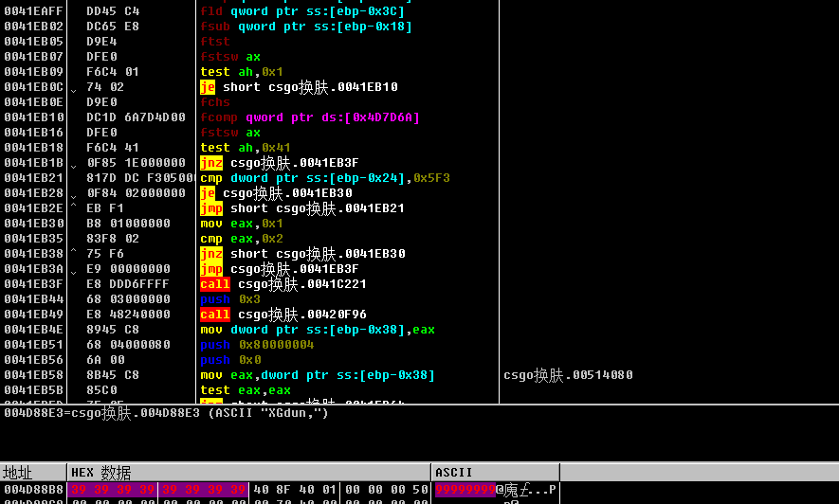Select jnz csgo换肤.0041EB3F instruction

[x=280, y=163]
